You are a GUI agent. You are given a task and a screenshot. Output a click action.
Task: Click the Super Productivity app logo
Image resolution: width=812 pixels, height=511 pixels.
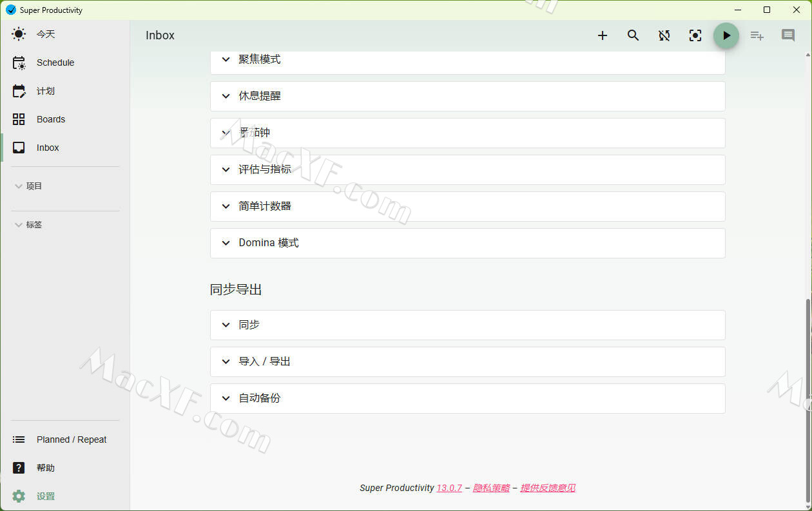pos(10,10)
